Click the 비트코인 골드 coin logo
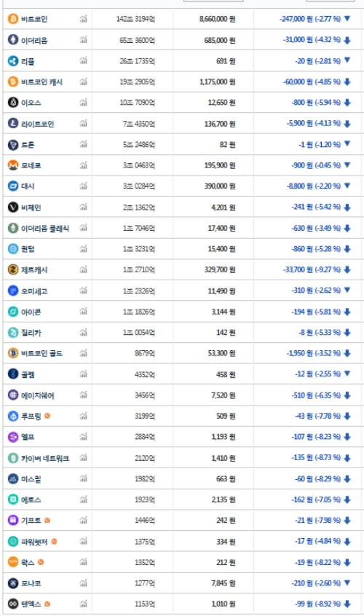The height and width of the screenshot is (616, 364). click(x=13, y=353)
